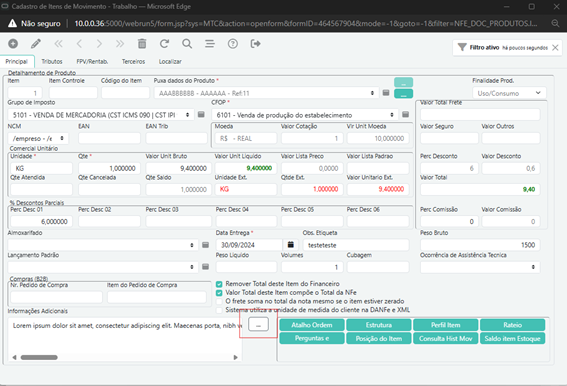
Task: Switch to the FPV/Rentab. tab
Action: click(x=92, y=61)
